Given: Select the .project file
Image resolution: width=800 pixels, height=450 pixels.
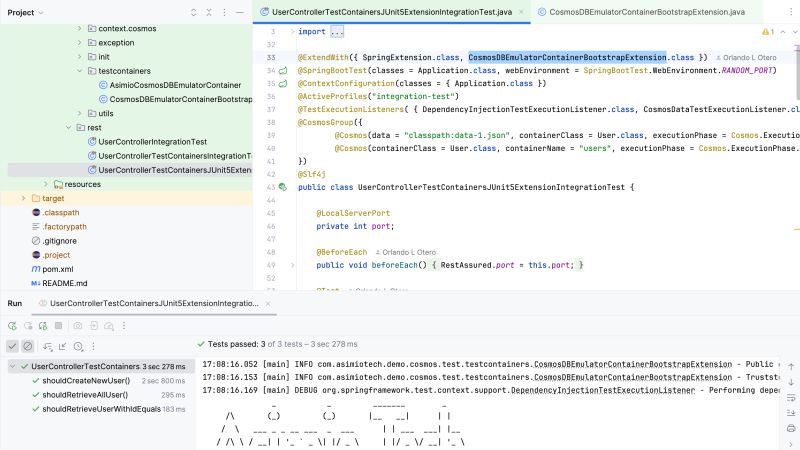Looking at the screenshot, I should (x=51, y=255).
